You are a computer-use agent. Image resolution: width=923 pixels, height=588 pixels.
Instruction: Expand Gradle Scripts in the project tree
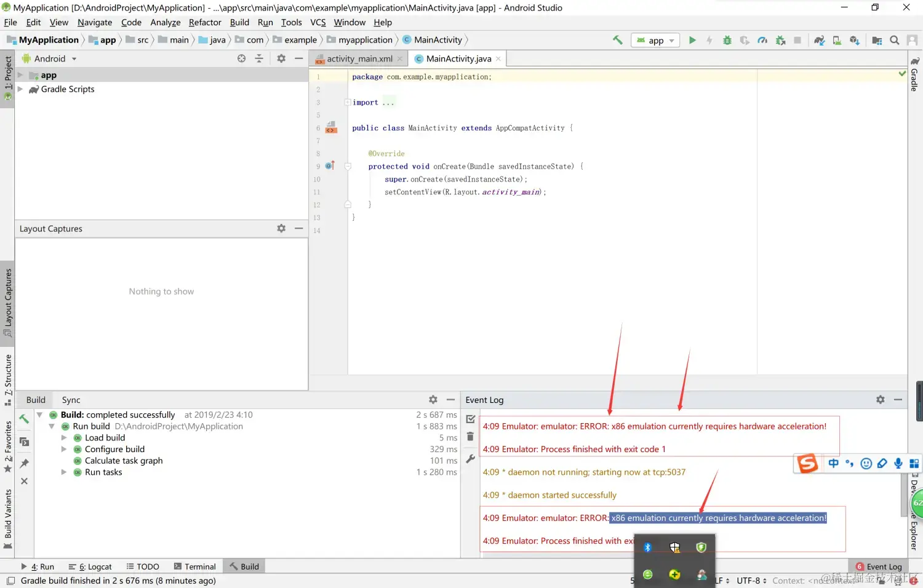[20, 89]
